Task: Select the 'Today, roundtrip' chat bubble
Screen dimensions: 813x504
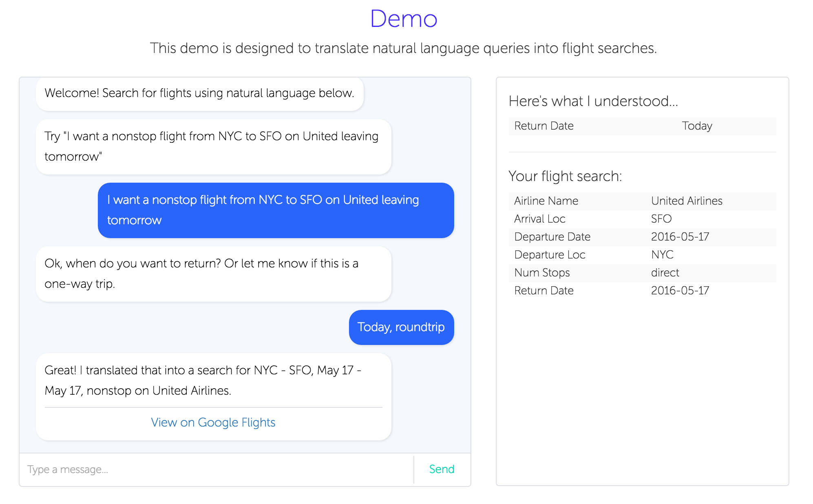Action: click(401, 327)
